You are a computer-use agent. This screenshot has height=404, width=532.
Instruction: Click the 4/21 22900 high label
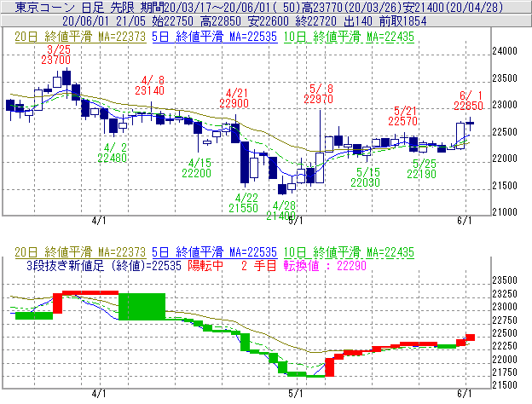coord(234,98)
